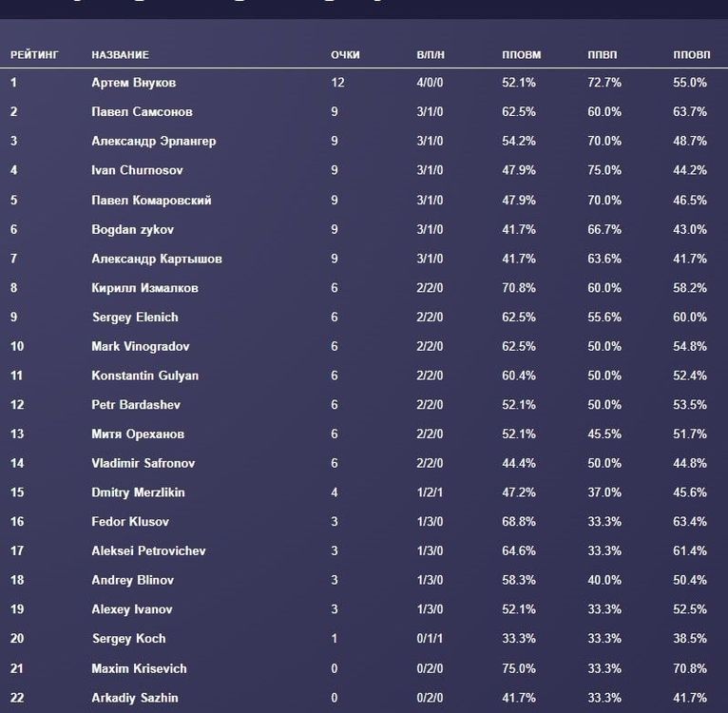Select Petr Bardashev in the standings

click(x=136, y=405)
